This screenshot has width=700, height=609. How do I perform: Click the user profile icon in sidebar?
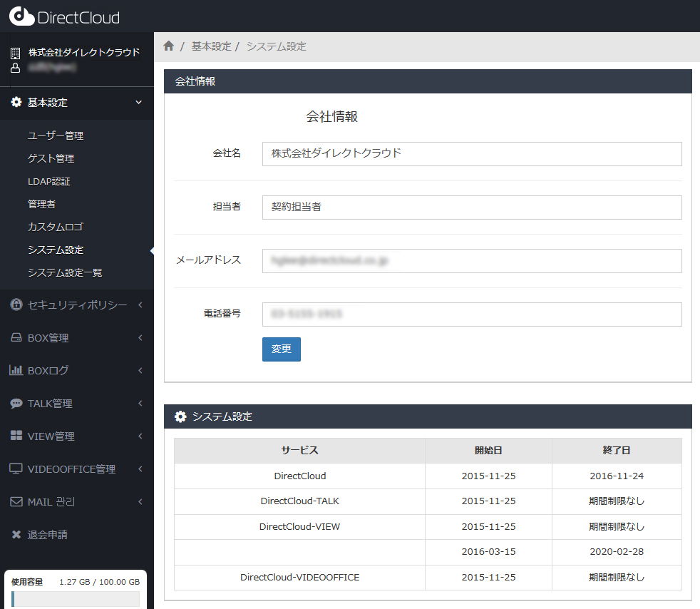tap(15, 68)
